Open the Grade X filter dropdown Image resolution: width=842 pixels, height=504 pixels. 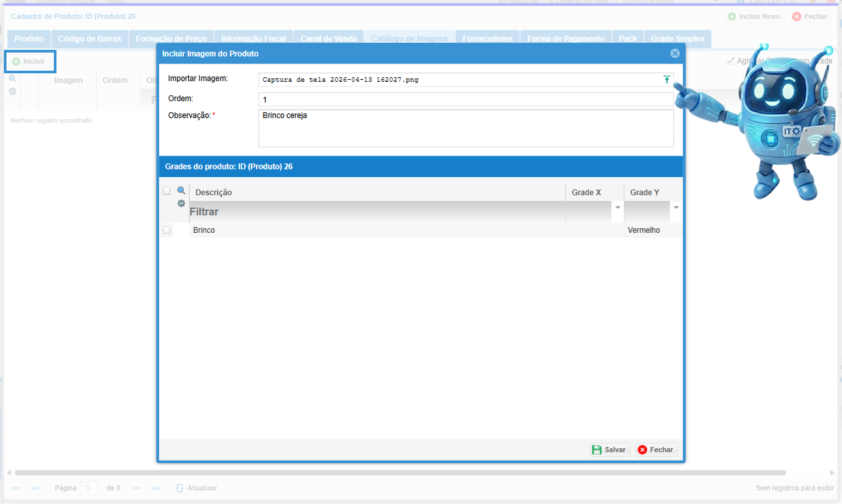click(x=618, y=208)
